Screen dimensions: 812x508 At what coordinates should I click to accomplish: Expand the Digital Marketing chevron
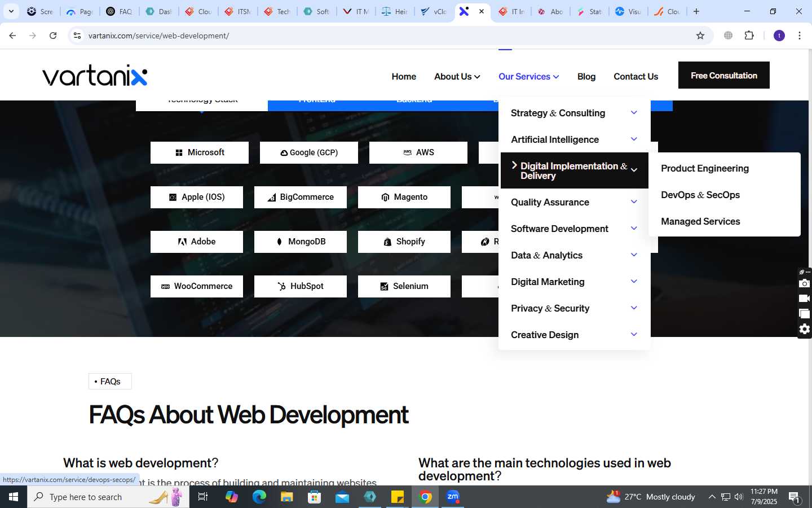point(634,281)
